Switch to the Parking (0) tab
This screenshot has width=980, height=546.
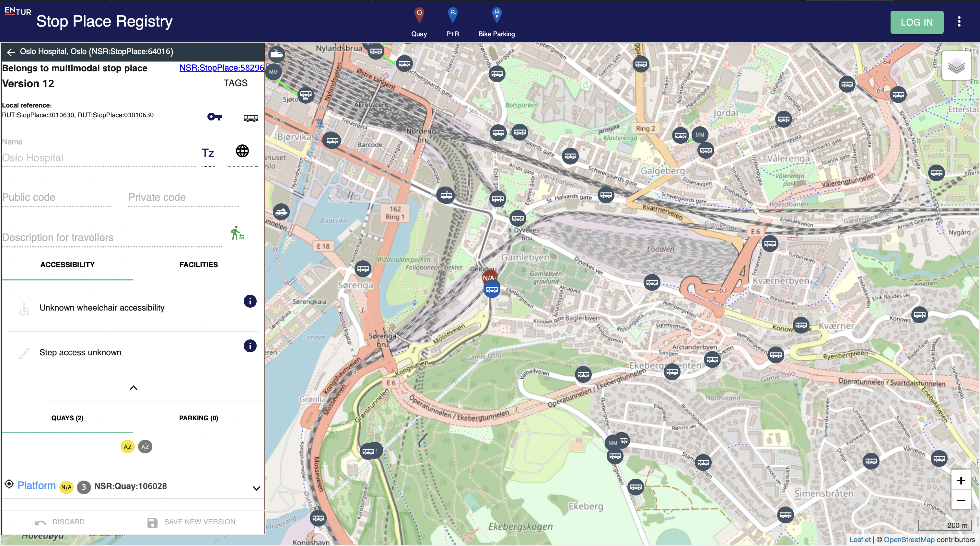click(198, 418)
